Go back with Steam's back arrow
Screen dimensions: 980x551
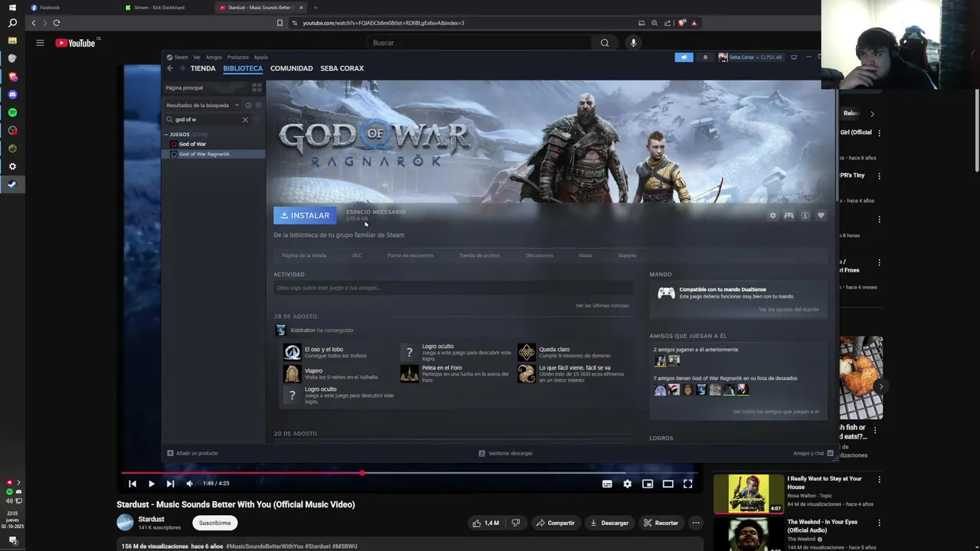170,68
